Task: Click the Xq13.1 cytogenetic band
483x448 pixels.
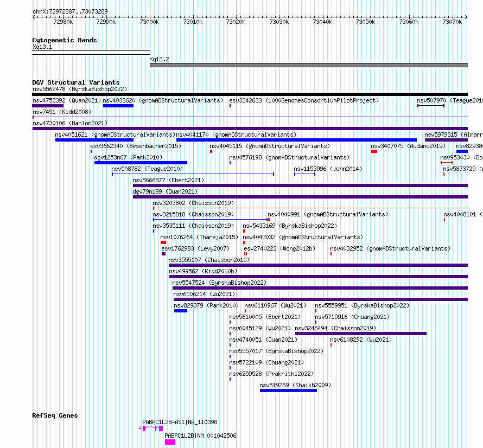Action: (91, 53)
